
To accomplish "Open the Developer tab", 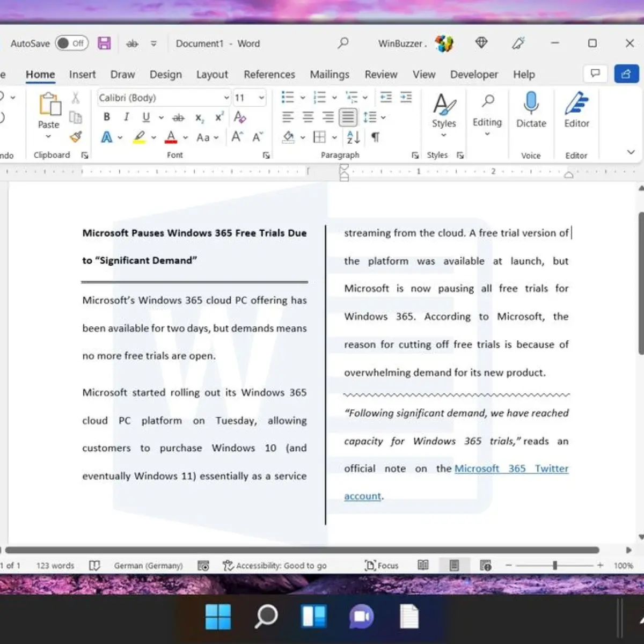I will (x=474, y=75).
